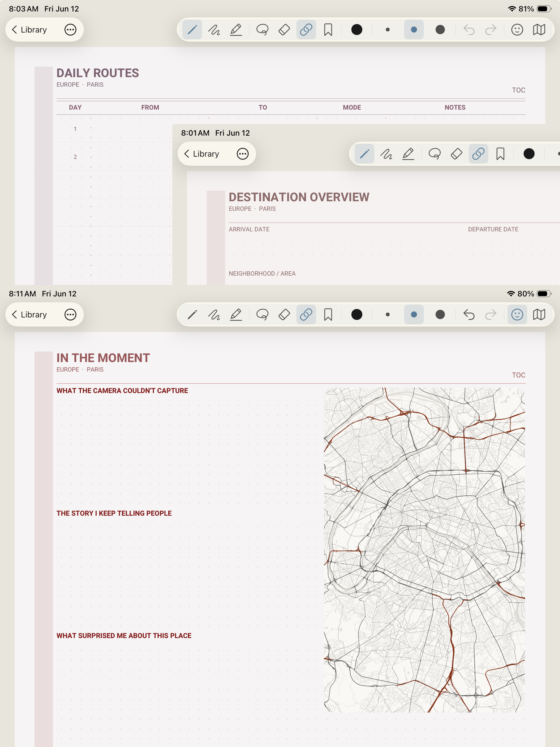Bookmark the Daily Routes page
The width and height of the screenshot is (560, 747).
tap(328, 30)
